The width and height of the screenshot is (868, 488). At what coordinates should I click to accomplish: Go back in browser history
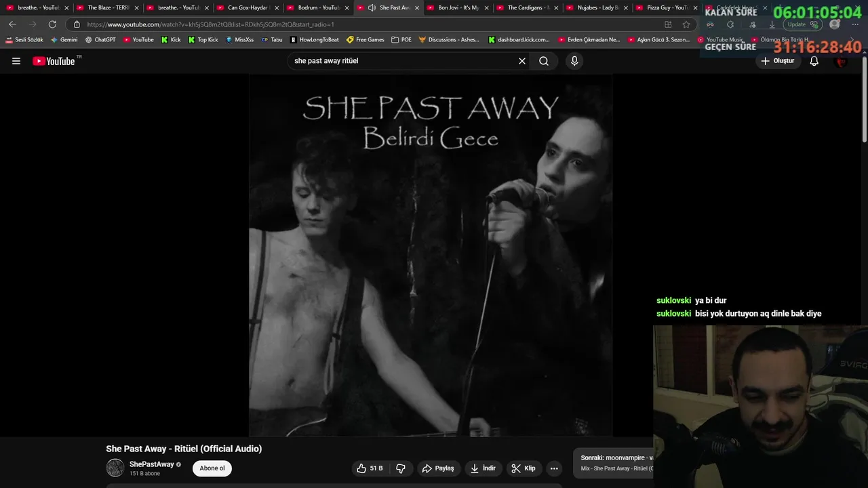[12, 24]
